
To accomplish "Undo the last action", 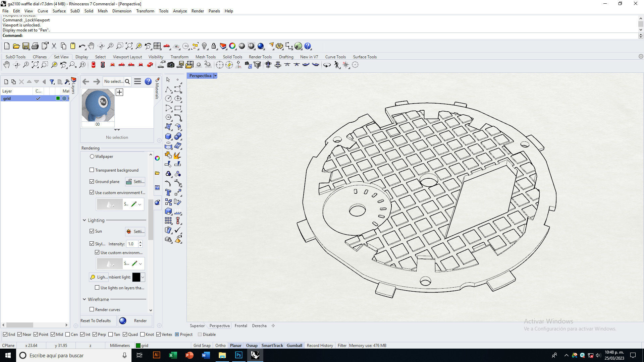I will point(82,46).
